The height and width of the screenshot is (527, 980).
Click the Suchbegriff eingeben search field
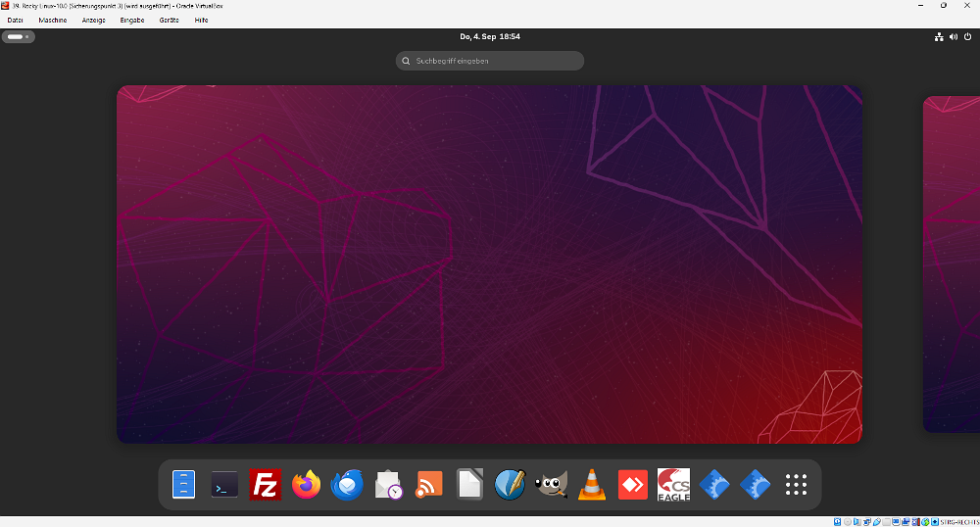(490, 61)
